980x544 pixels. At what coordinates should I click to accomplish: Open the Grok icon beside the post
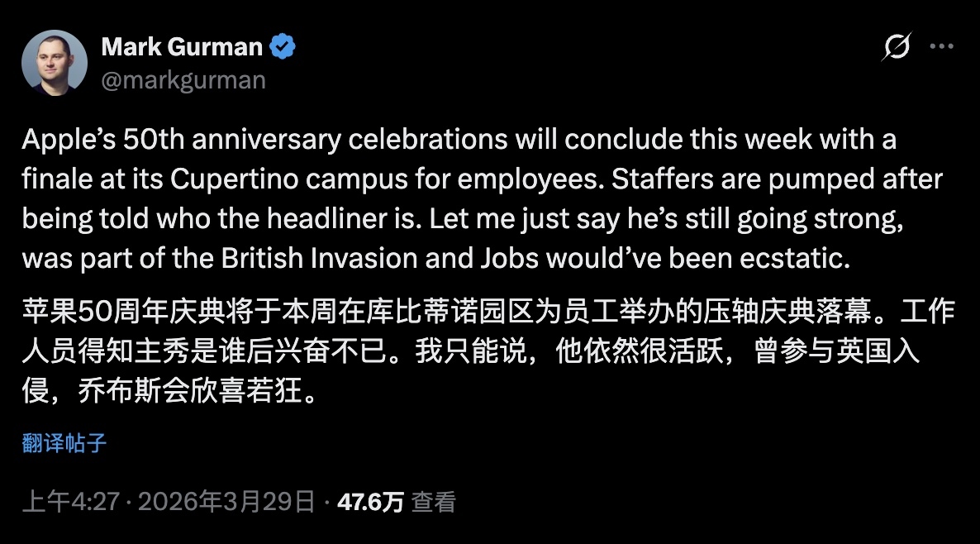tap(896, 48)
